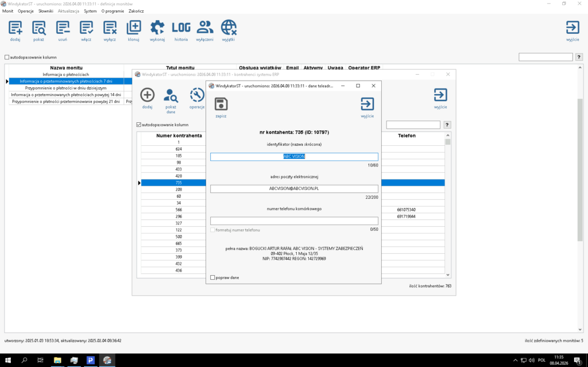This screenshot has height=367, width=588.
Task: Enable the popraw dane checkbox
Action: click(213, 277)
